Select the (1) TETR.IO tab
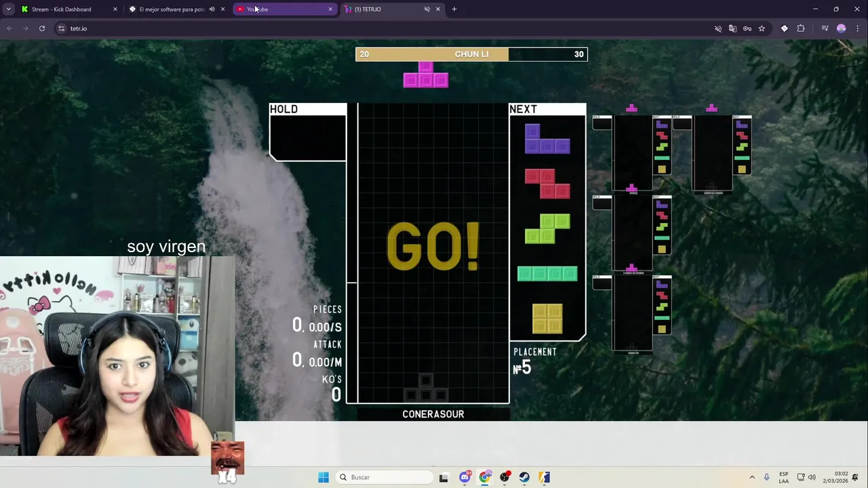Screen dimensions: 868x488 click(x=368, y=9)
